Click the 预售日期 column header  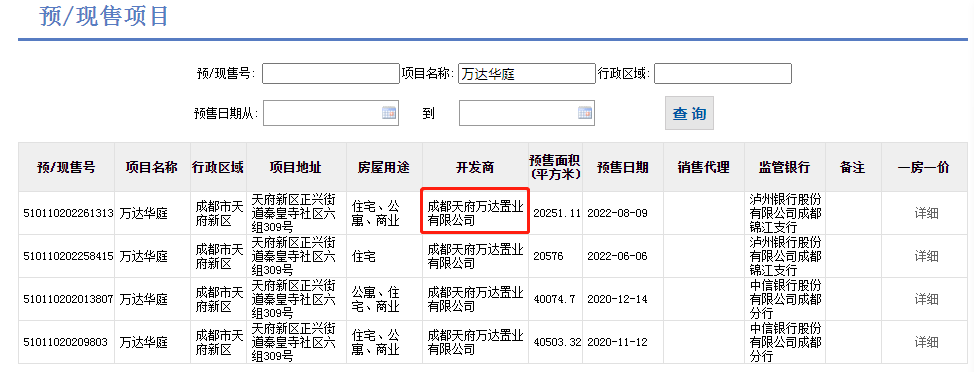click(x=623, y=167)
